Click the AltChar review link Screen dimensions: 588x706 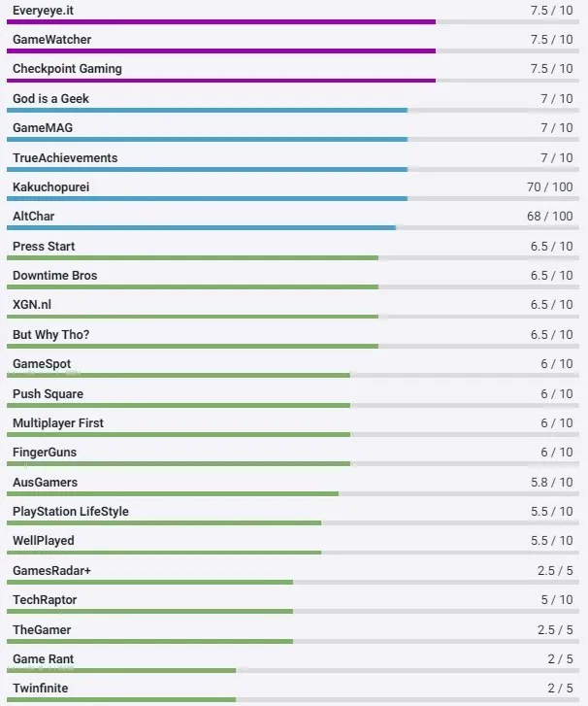click(34, 216)
